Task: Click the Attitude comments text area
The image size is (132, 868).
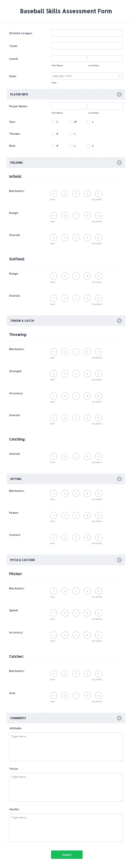Action: coord(66,747)
